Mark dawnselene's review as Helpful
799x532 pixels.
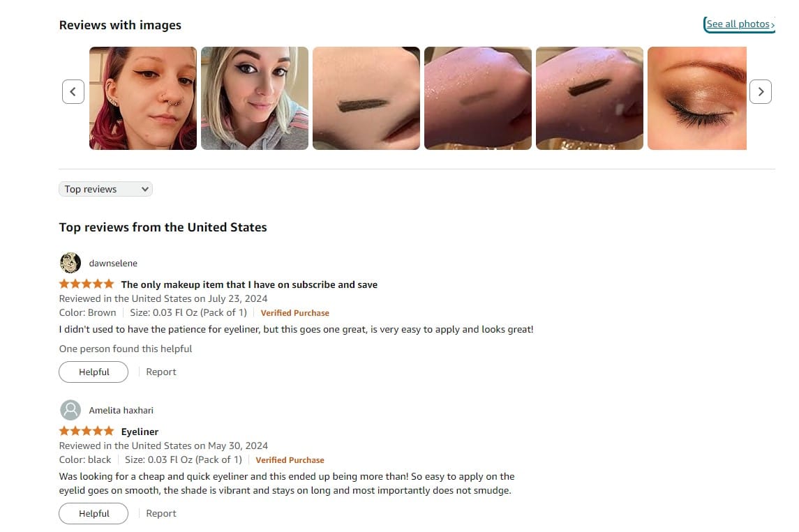[x=94, y=372]
